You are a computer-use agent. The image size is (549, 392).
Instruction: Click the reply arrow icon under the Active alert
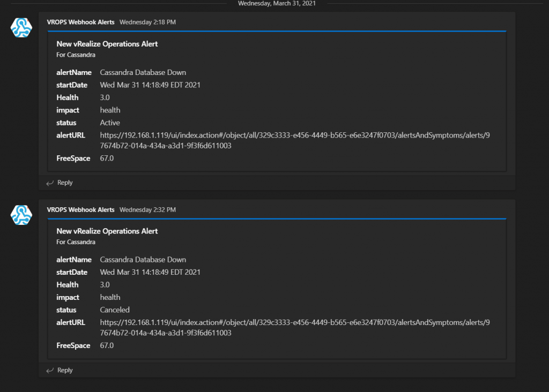[50, 183]
